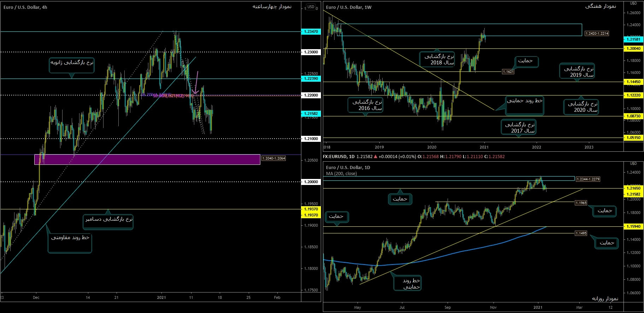Click the 1.21581 current price label on weekly chart
This screenshot has width=644, height=313.
pos(633,40)
